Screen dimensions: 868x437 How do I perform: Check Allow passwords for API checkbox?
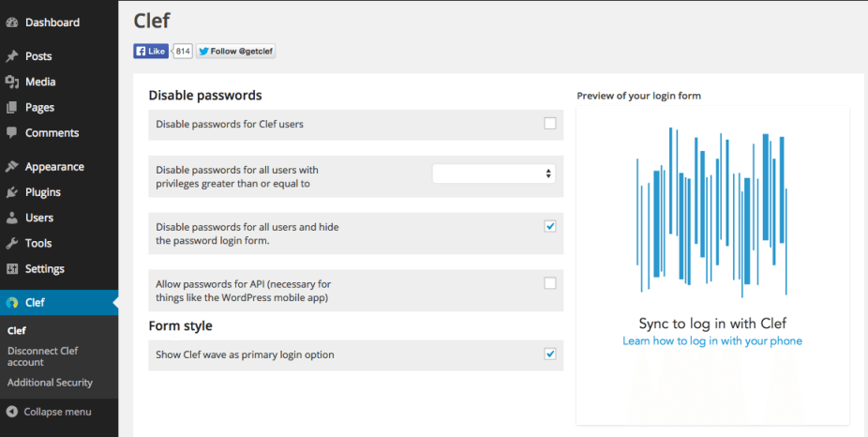coord(549,283)
